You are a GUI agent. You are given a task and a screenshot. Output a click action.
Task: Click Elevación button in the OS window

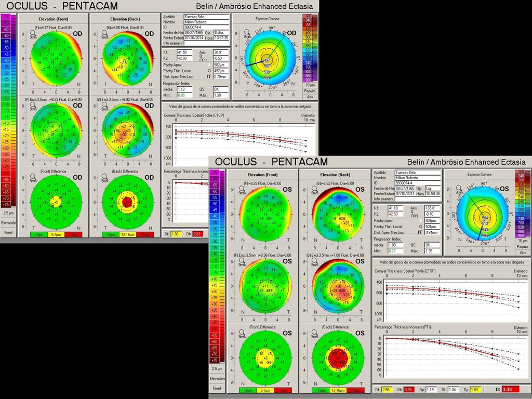pos(217,378)
